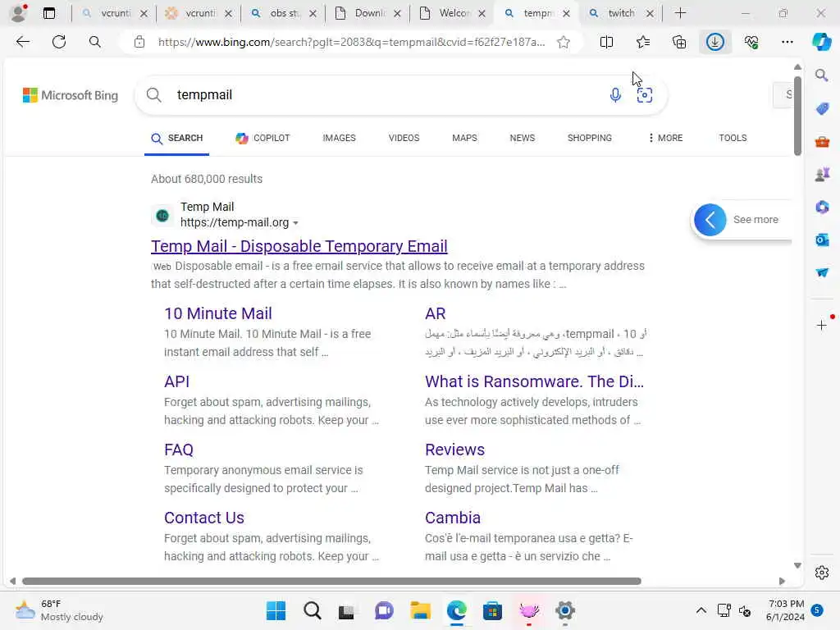Open the MAPS search tab
Viewport: 840px width, 630px height.
click(x=464, y=138)
